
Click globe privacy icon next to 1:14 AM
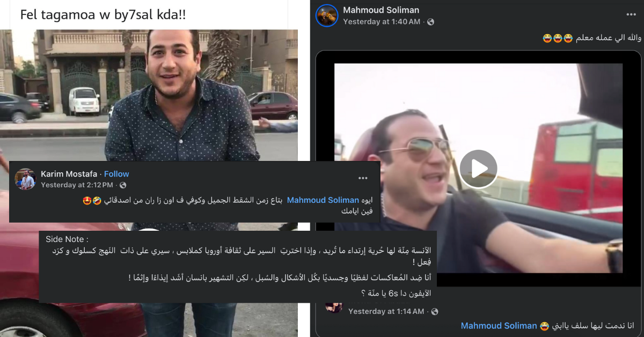[435, 311]
